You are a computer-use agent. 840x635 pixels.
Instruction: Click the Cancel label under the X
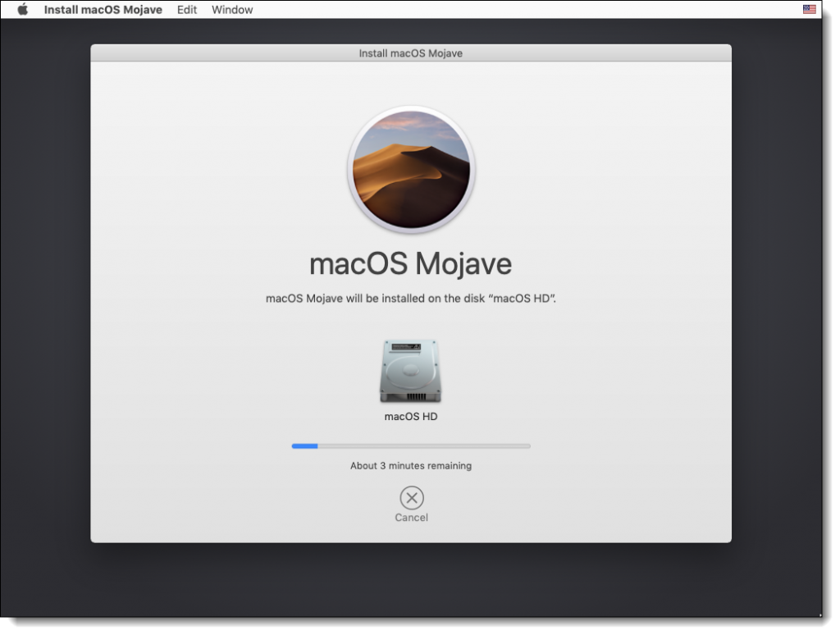coord(412,518)
